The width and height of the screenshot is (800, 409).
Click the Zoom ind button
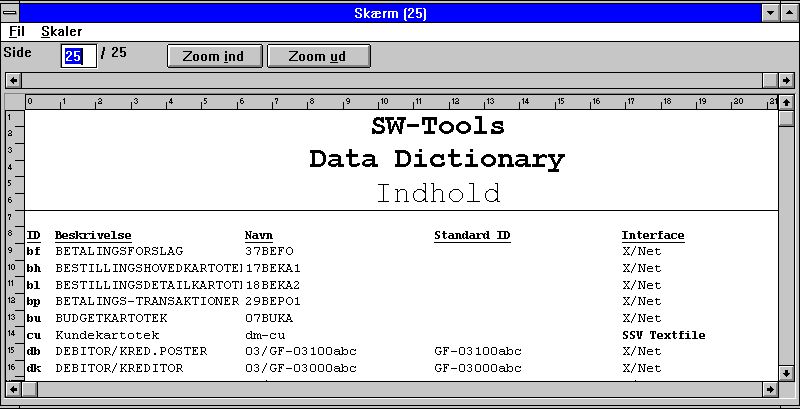click(214, 56)
